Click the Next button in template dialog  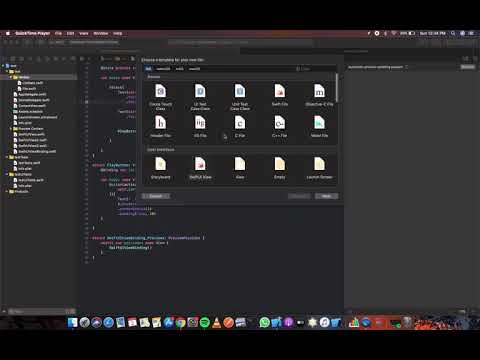pos(326,196)
